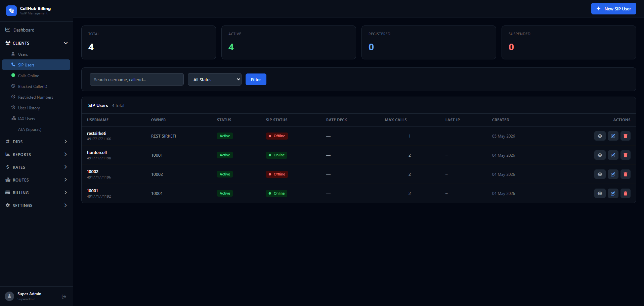Click the USERNAME column header
Image resolution: width=644 pixels, height=306 pixels.
click(x=98, y=120)
